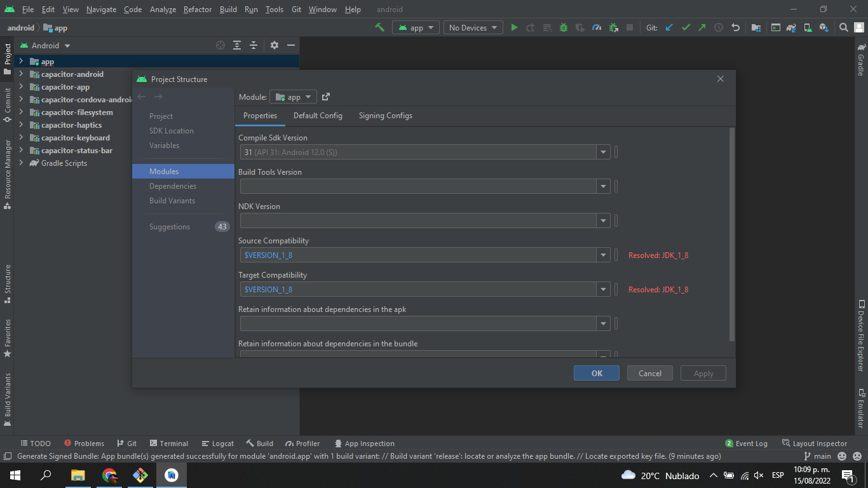Hide the Project panel with the minus icon
The image size is (868, 488).
(x=291, y=45)
